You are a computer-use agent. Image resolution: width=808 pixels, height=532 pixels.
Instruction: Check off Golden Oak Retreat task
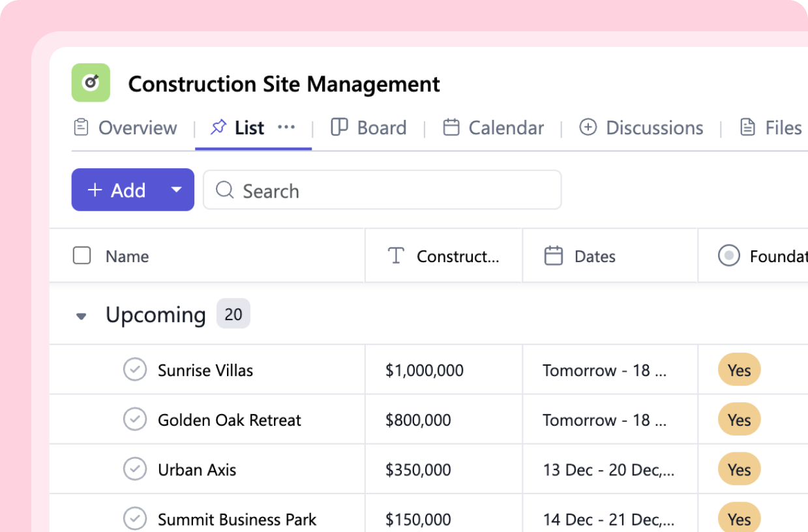click(135, 419)
